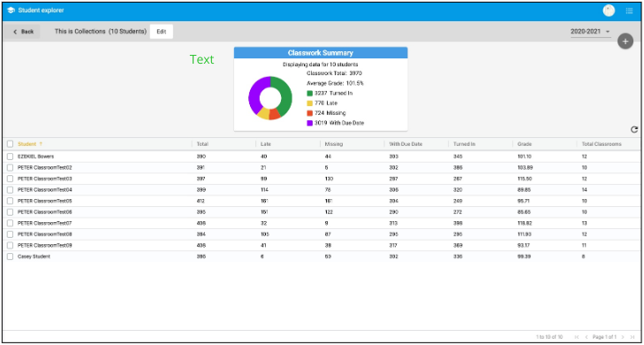
Task: Go to next page arrow
Action: (623, 337)
